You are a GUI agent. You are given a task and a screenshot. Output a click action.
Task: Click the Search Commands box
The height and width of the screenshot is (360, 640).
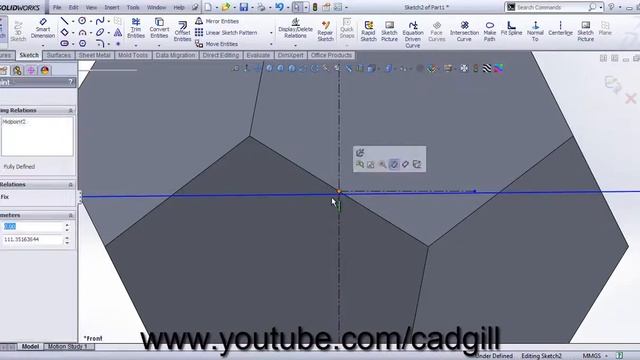pos(553,7)
